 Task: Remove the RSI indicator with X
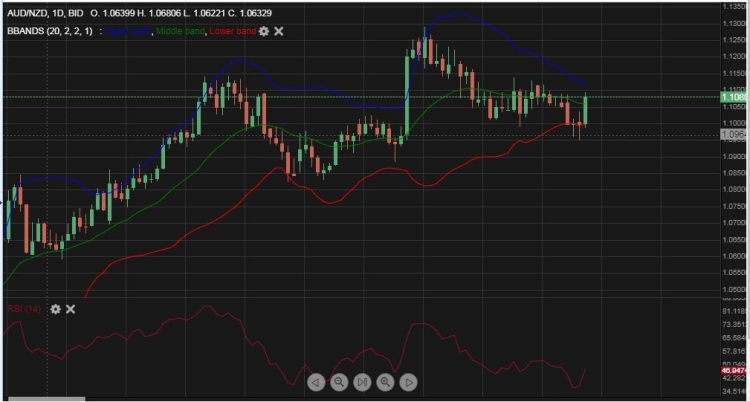(x=71, y=309)
